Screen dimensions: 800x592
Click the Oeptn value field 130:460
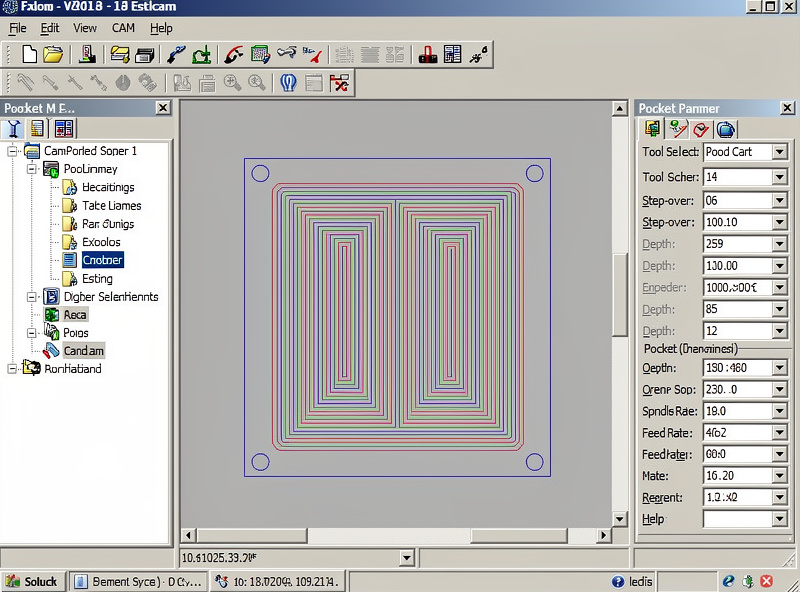[x=737, y=367]
